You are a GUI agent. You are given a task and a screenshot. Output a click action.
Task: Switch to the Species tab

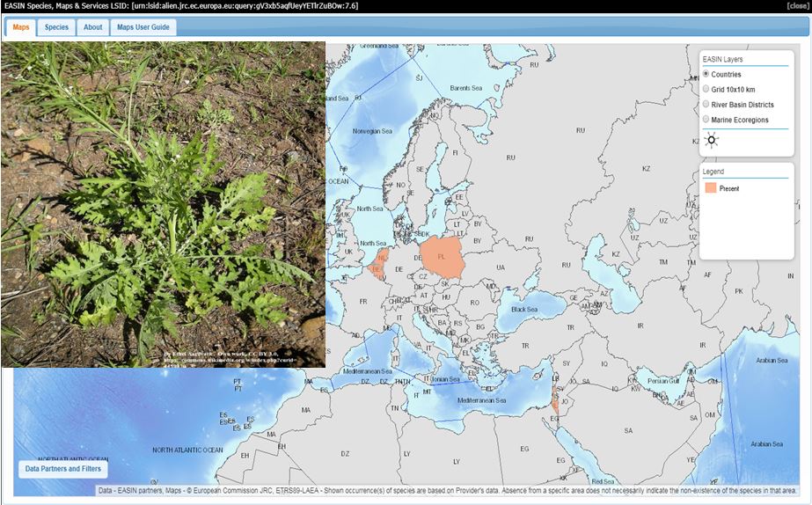56,27
